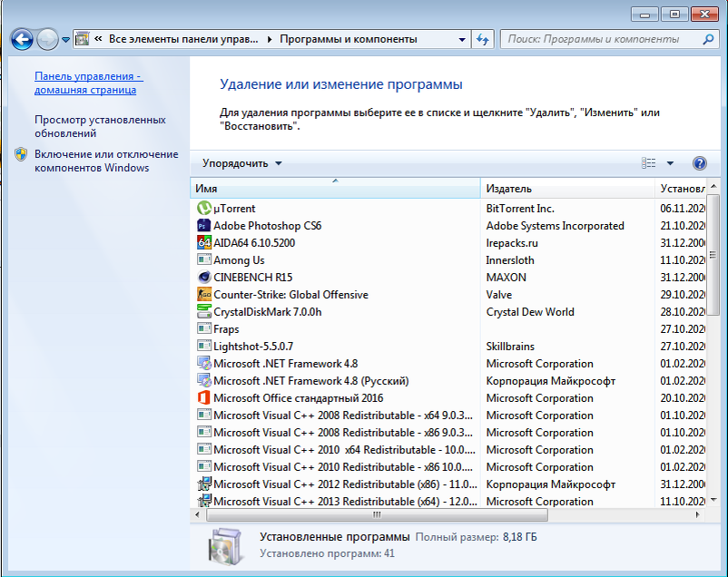Click the forward navigation button

point(47,39)
